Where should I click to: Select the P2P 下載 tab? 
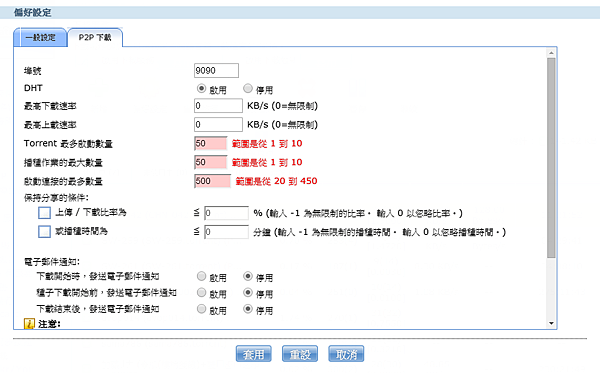[95, 37]
